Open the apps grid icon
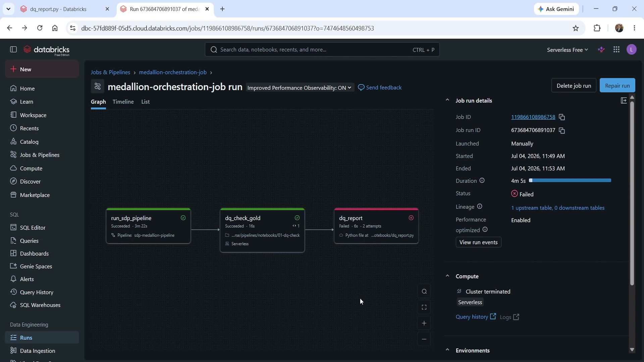644x362 pixels. click(x=616, y=50)
